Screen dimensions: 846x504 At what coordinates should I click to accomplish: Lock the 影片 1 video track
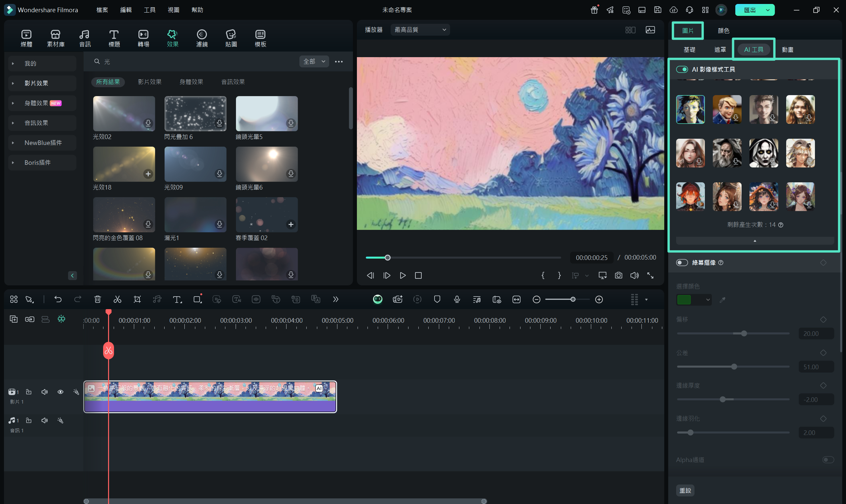pos(29,392)
